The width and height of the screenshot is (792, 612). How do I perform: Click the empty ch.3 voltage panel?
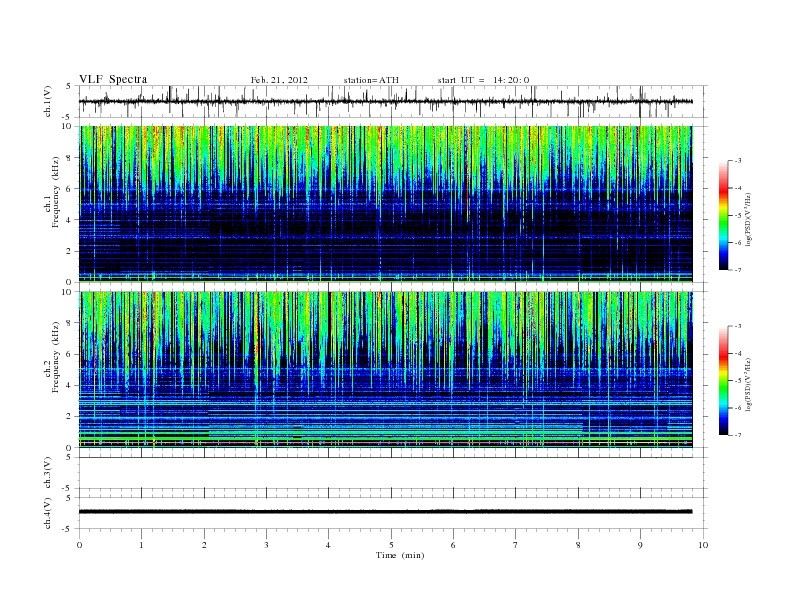(x=393, y=473)
